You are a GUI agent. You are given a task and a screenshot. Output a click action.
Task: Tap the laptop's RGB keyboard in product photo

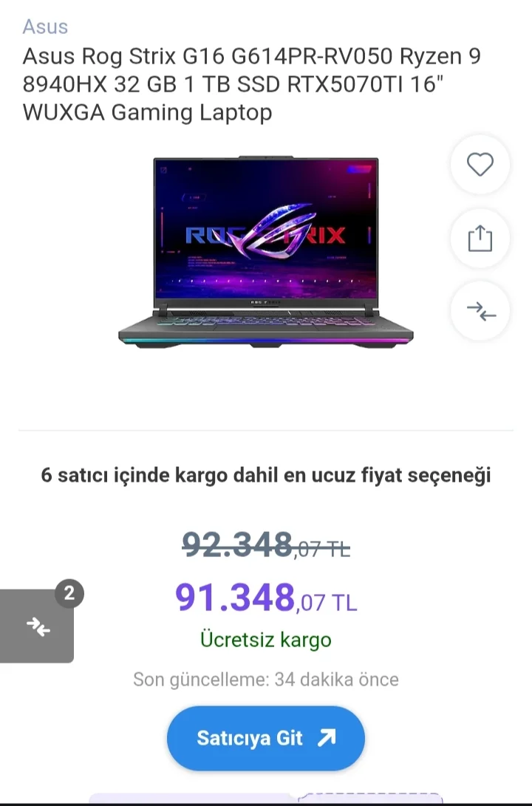tap(265, 321)
